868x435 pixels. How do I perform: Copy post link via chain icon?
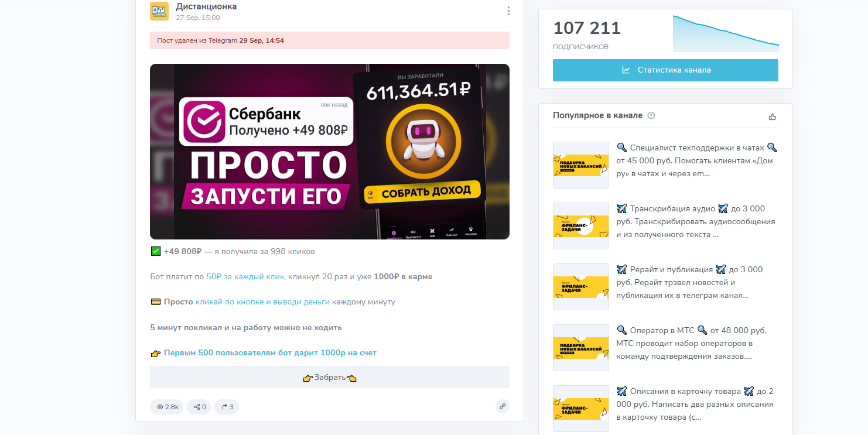(502, 406)
